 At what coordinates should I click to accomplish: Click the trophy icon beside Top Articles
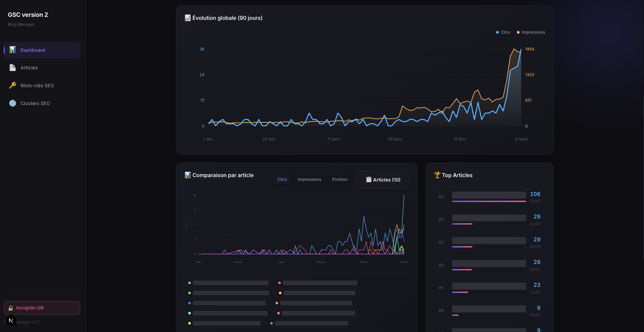click(437, 175)
